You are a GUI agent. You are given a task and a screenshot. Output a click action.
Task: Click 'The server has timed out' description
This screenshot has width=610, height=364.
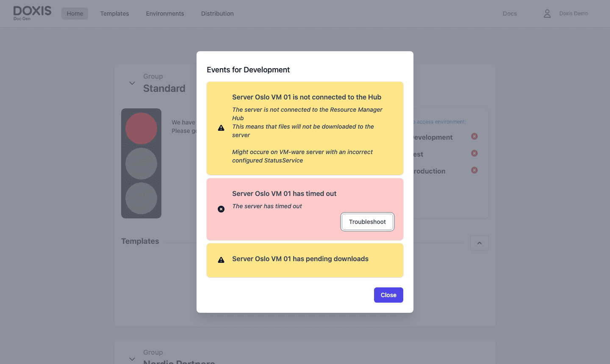coord(267,206)
